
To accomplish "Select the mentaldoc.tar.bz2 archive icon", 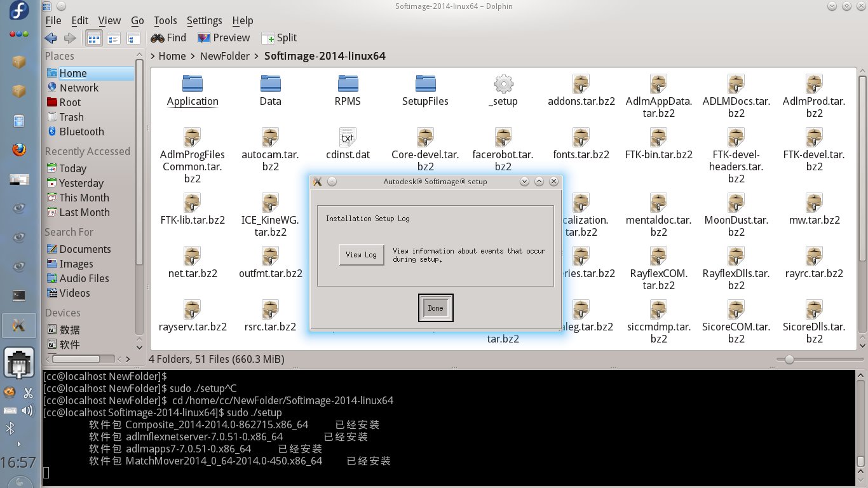I will 659,203.
